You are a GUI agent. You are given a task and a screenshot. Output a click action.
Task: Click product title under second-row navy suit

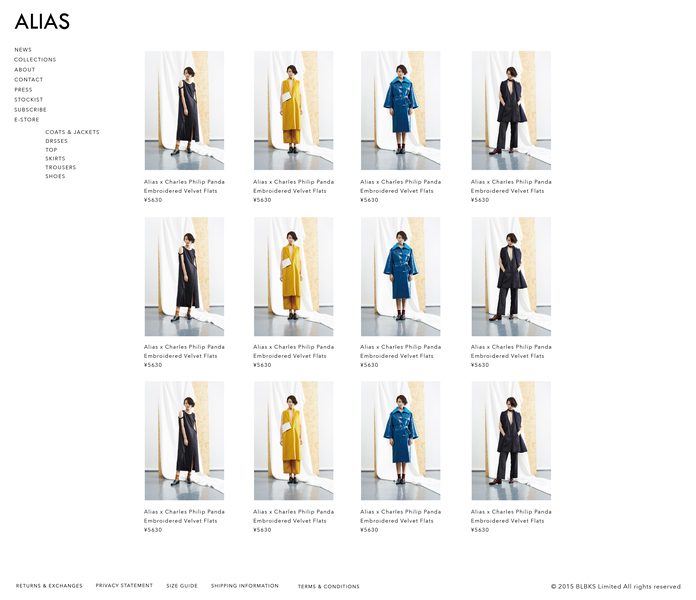click(511, 351)
